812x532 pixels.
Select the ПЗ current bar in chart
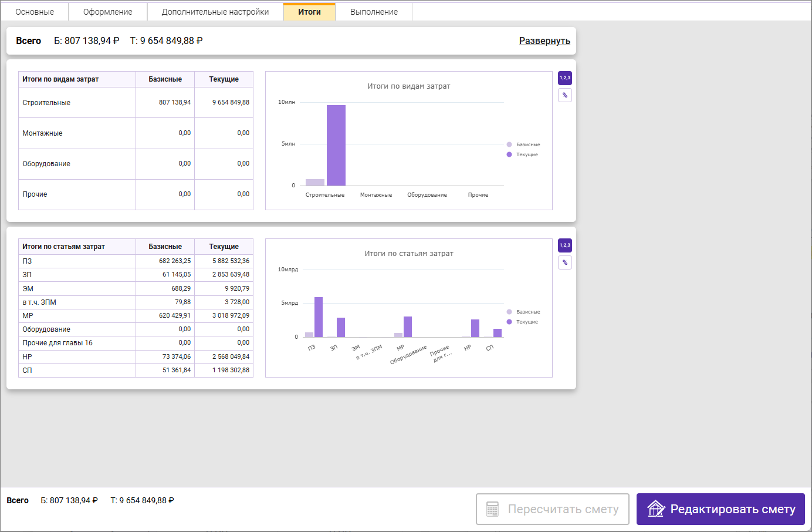[x=319, y=317]
